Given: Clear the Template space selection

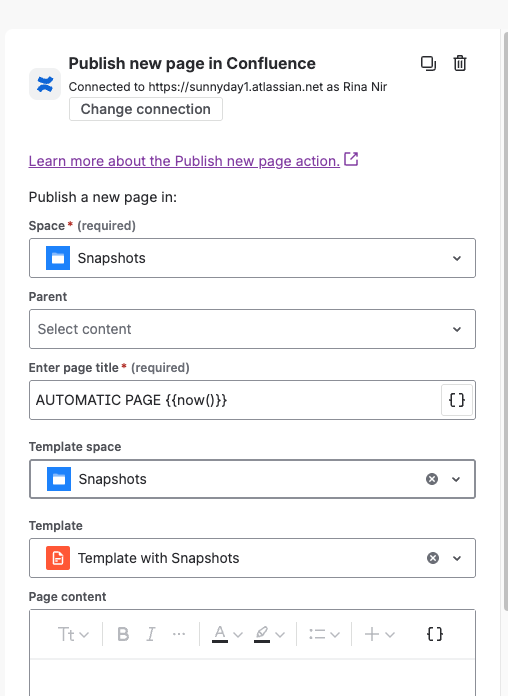Looking at the screenshot, I should point(432,479).
